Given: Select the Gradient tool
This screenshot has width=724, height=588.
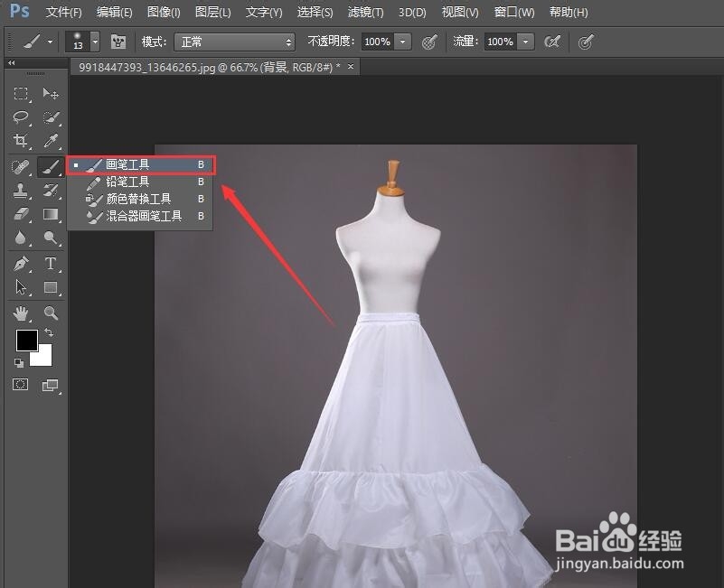Looking at the screenshot, I should [x=51, y=214].
